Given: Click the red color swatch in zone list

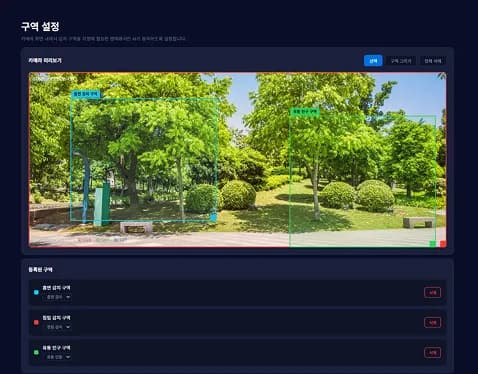Looking at the screenshot, I should click(36, 322).
